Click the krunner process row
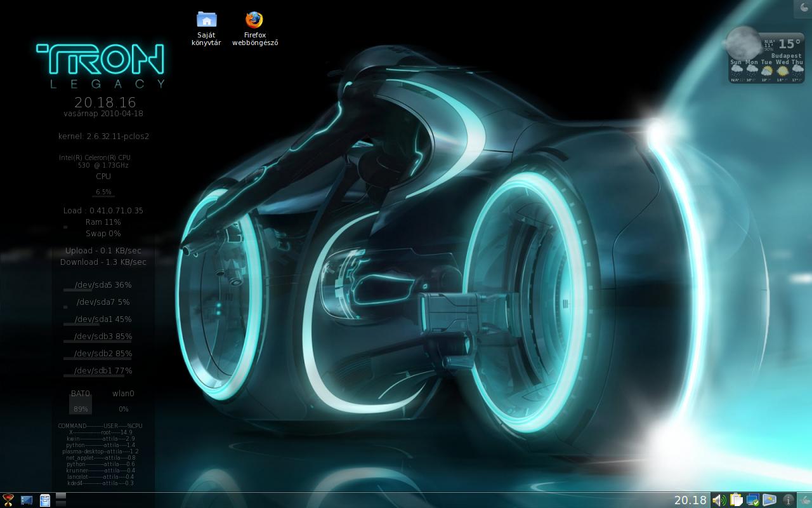This screenshot has height=508, width=812. (x=100, y=471)
